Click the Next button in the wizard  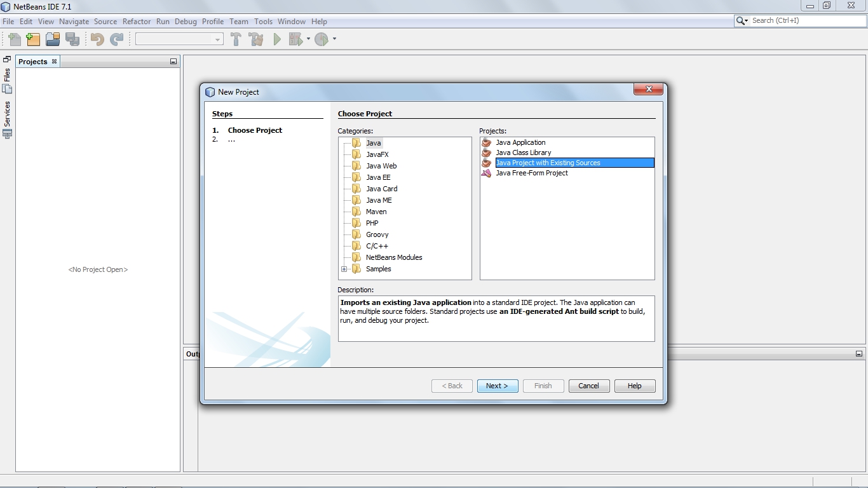click(x=497, y=386)
